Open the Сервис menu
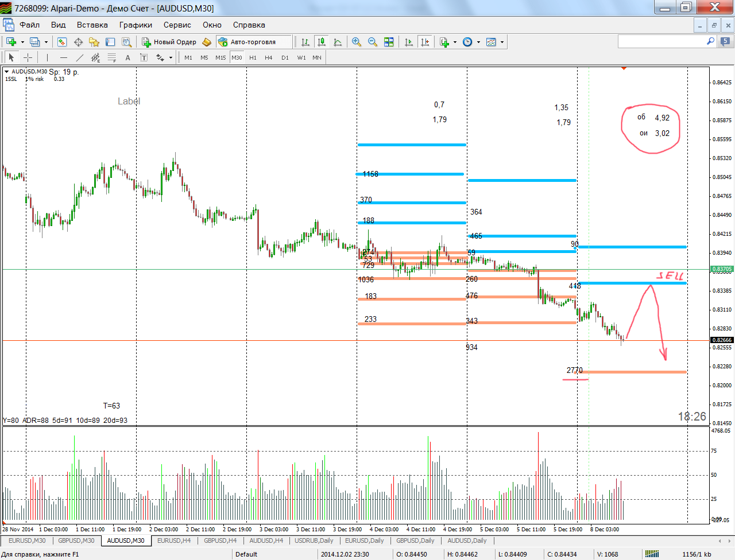Image resolution: width=735 pixels, height=560 pixels. (177, 25)
